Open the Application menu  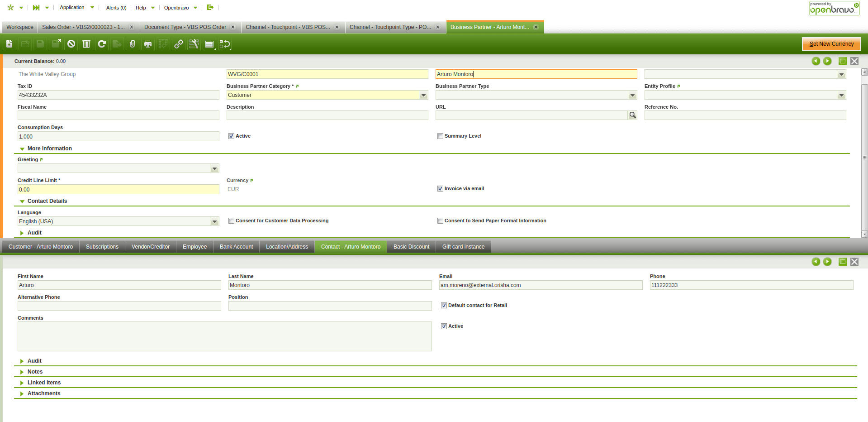pyautogui.click(x=72, y=8)
